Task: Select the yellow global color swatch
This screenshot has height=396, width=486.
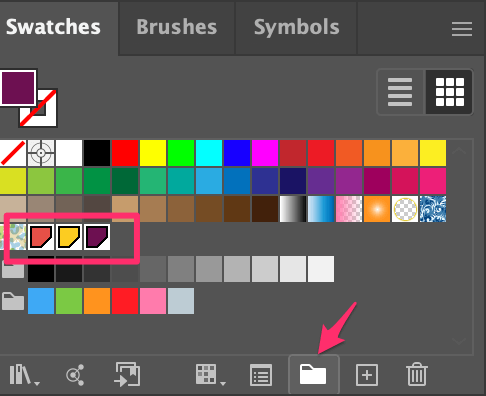Action: 69,237
